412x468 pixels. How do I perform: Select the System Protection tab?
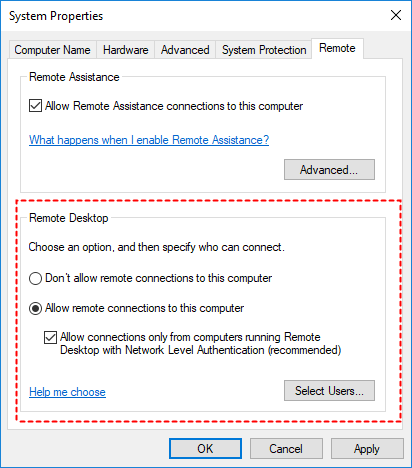264,50
